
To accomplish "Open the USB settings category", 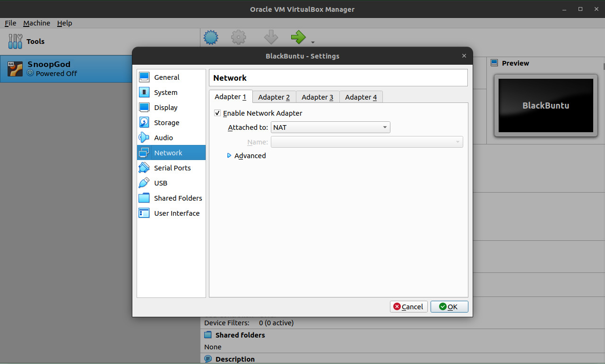I will 171,183.
